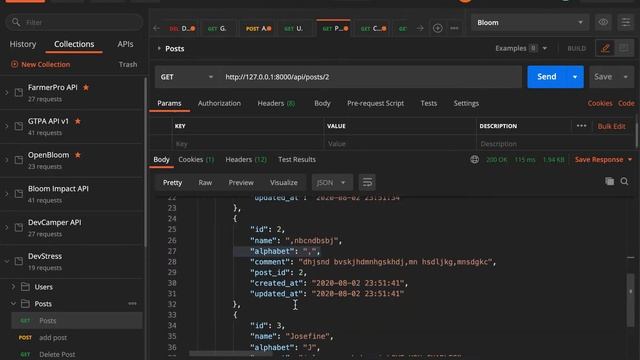
Task: Open the request Body tab
Action: [x=322, y=103]
